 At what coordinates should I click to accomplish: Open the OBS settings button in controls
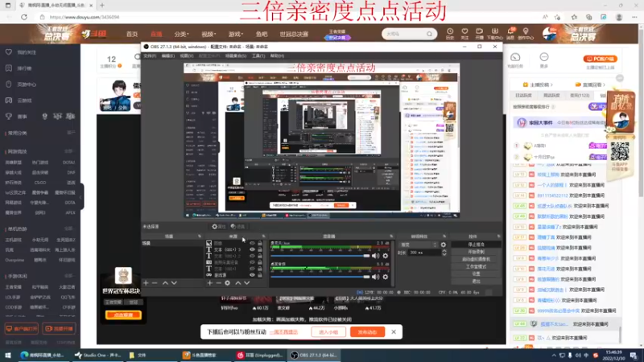pyautogui.click(x=476, y=274)
